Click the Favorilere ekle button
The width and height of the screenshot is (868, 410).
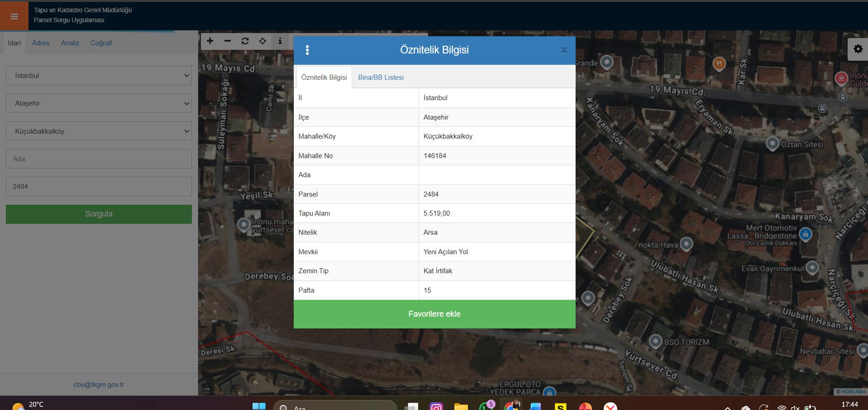tap(434, 314)
